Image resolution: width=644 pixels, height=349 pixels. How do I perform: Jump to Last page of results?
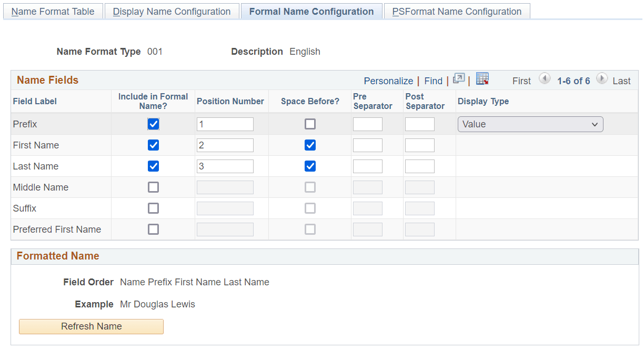click(x=621, y=81)
